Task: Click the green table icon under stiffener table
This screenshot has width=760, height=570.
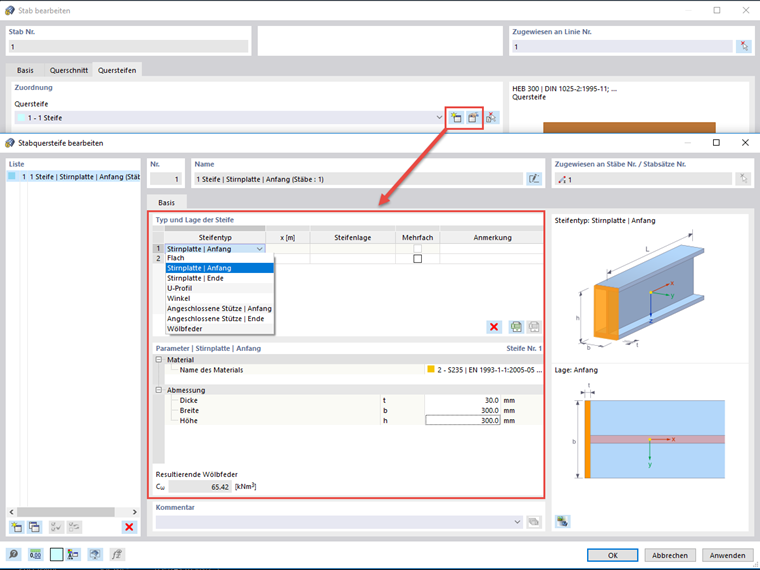Action: click(516, 327)
